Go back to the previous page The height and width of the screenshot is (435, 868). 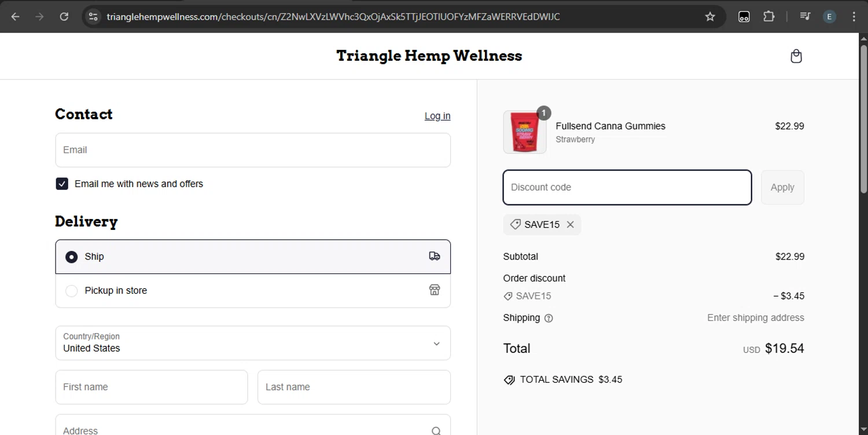16,17
